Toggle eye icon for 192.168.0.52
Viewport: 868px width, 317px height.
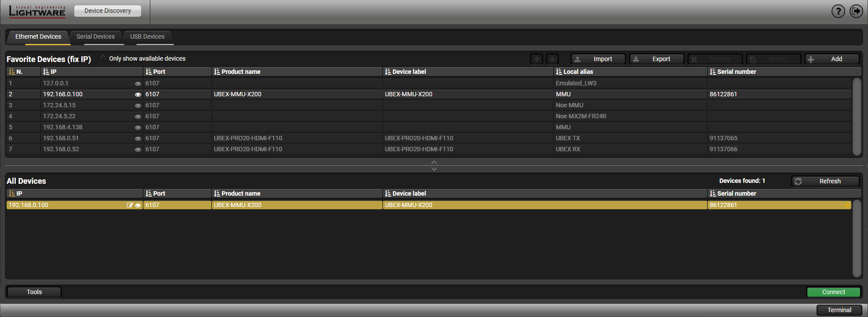pyautogui.click(x=138, y=149)
